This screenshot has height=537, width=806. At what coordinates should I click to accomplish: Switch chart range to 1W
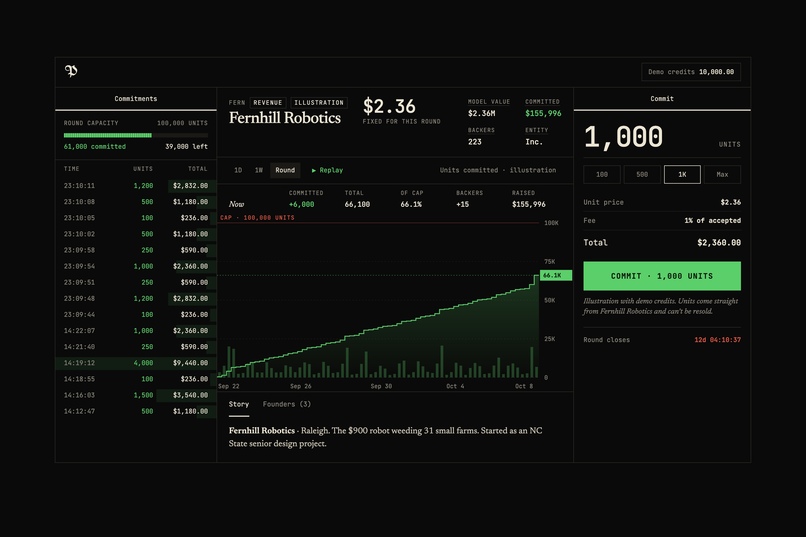click(259, 170)
